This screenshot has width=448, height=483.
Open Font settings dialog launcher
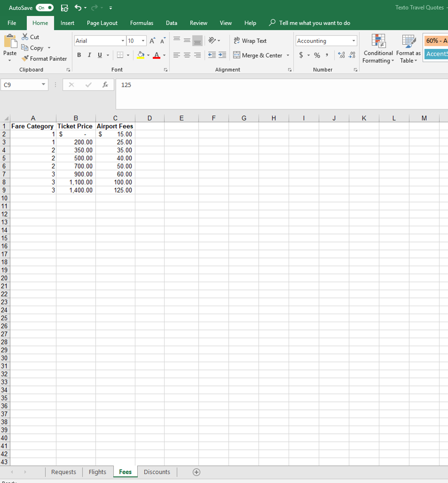[166, 70]
